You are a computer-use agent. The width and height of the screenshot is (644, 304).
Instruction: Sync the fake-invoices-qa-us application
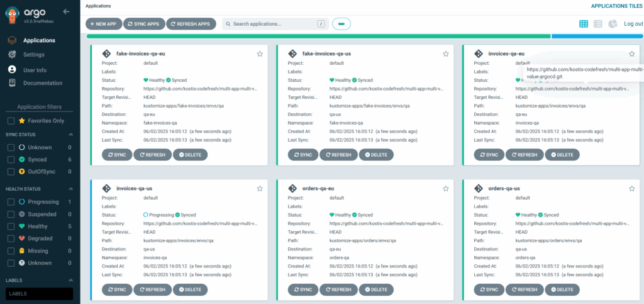coord(303,155)
